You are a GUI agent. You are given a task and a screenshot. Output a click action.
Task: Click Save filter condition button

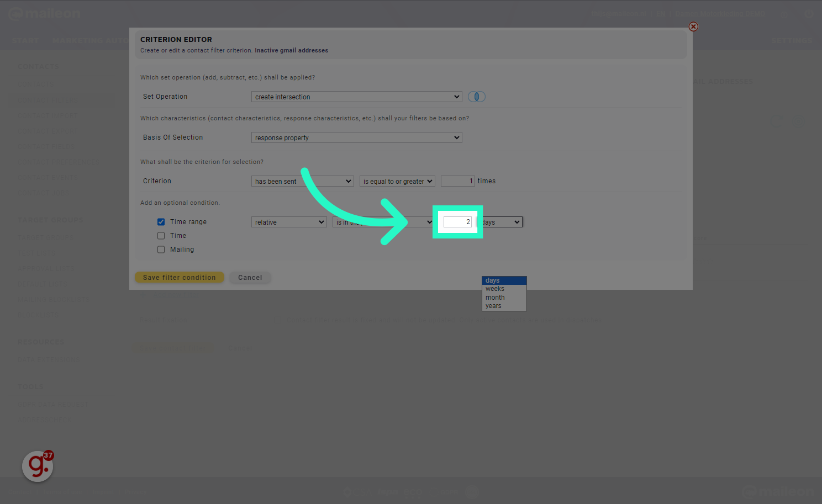click(x=180, y=277)
